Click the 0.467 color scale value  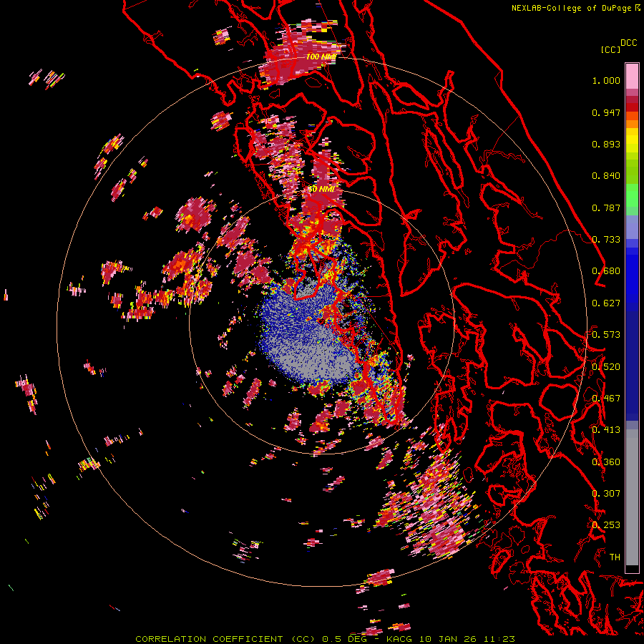coord(606,399)
